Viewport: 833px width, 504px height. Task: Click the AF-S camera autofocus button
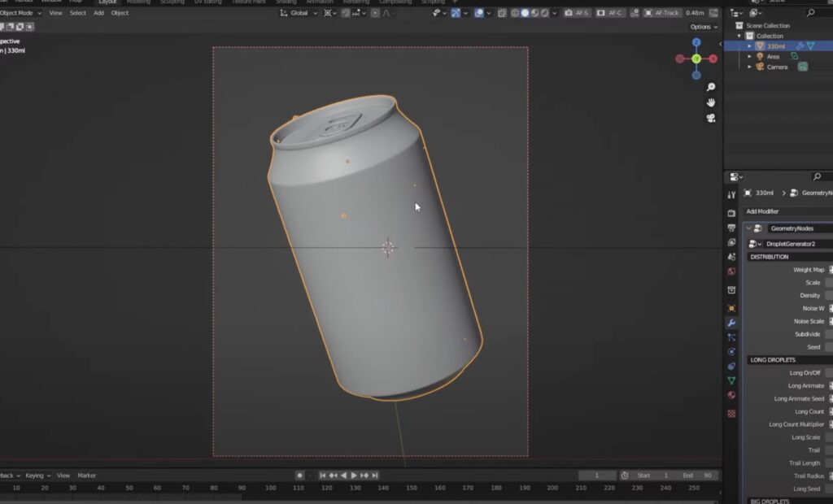click(x=577, y=13)
